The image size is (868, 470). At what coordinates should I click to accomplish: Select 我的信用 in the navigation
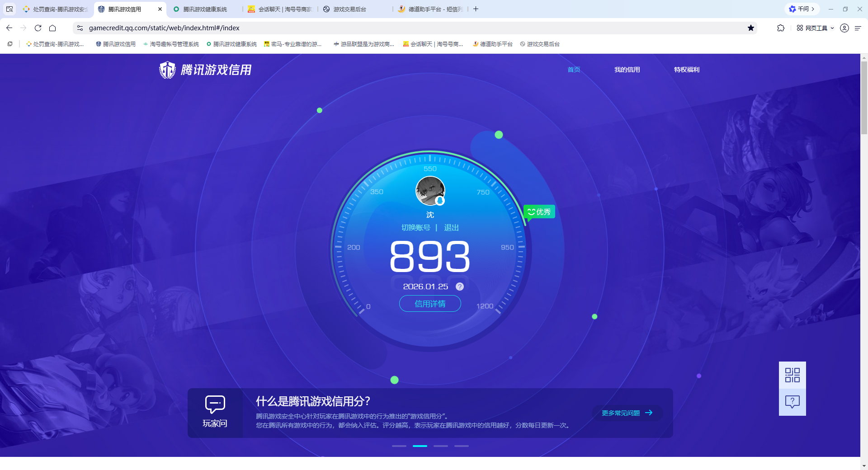tap(627, 70)
